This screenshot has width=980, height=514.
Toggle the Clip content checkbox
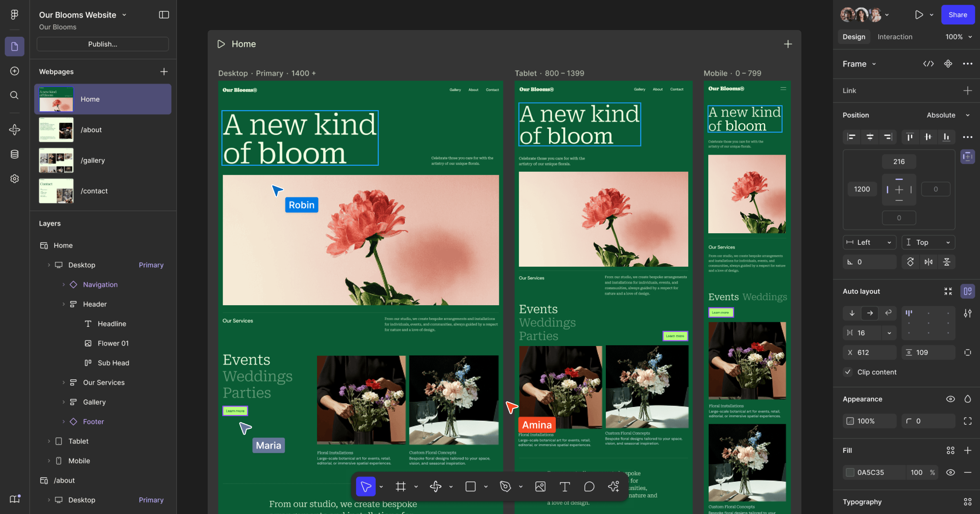point(847,372)
